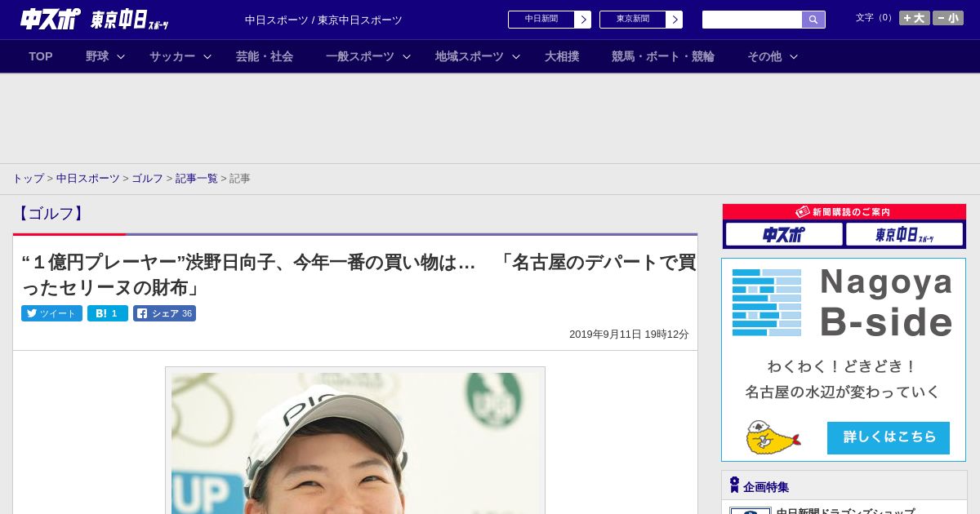The height and width of the screenshot is (514, 980).
Task: Increase text size with 大 button
Action: click(x=915, y=18)
